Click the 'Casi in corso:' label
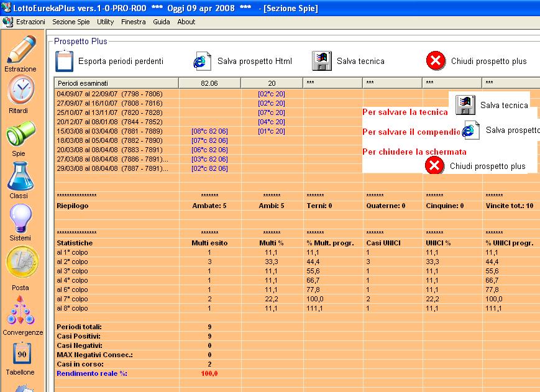540x392 pixels. [80, 364]
